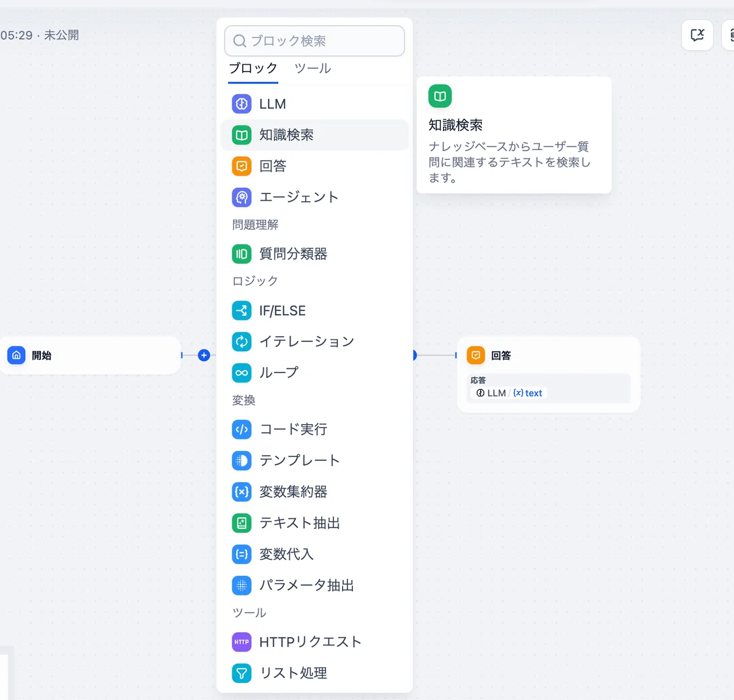
Task: Click the green 知識検索 book icon in list
Action: coord(242,135)
